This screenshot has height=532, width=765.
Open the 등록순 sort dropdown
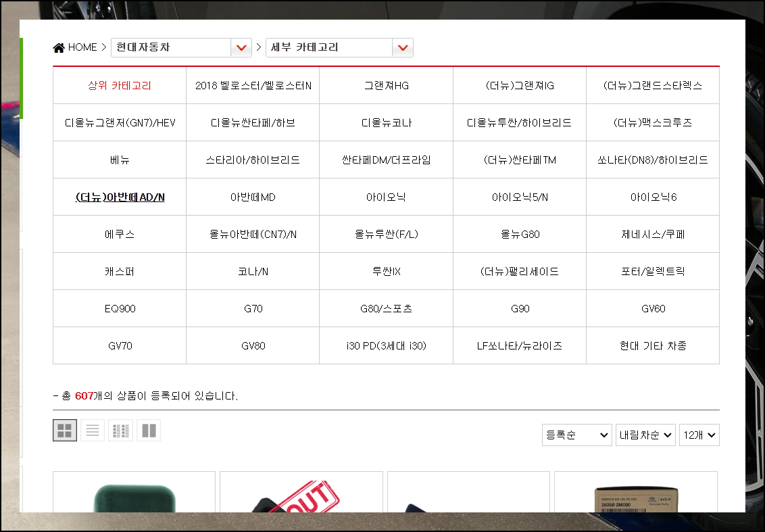click(576, 435)
